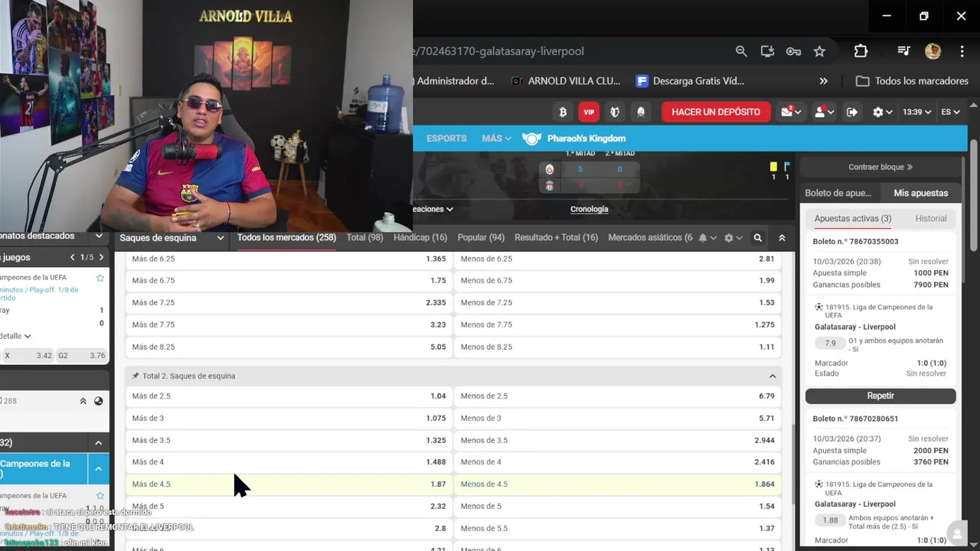Open the messages envelope with badge
This screenshot has width=980, height=551.
tap(791, 112)
